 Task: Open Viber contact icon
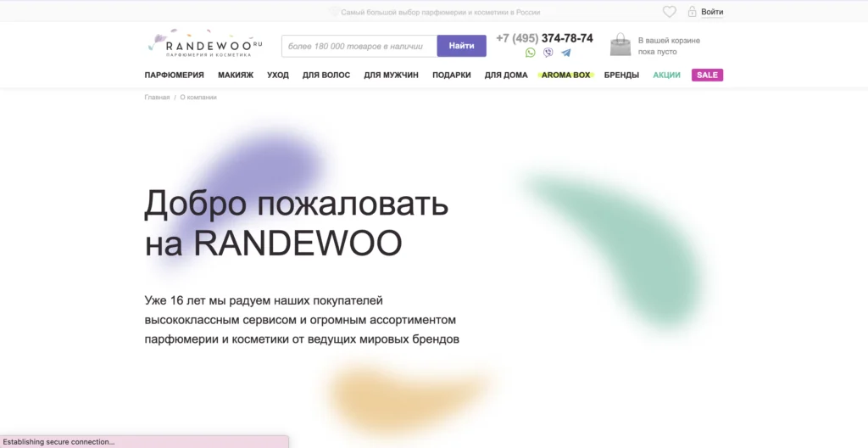(548, 53)
